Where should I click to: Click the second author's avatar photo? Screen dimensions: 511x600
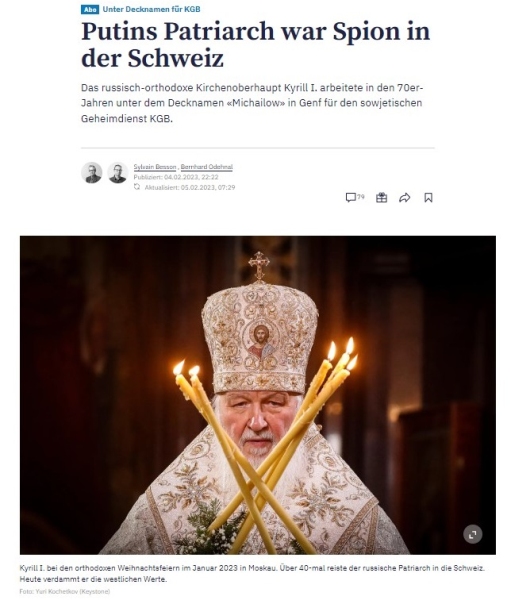[x=118, y=173]
